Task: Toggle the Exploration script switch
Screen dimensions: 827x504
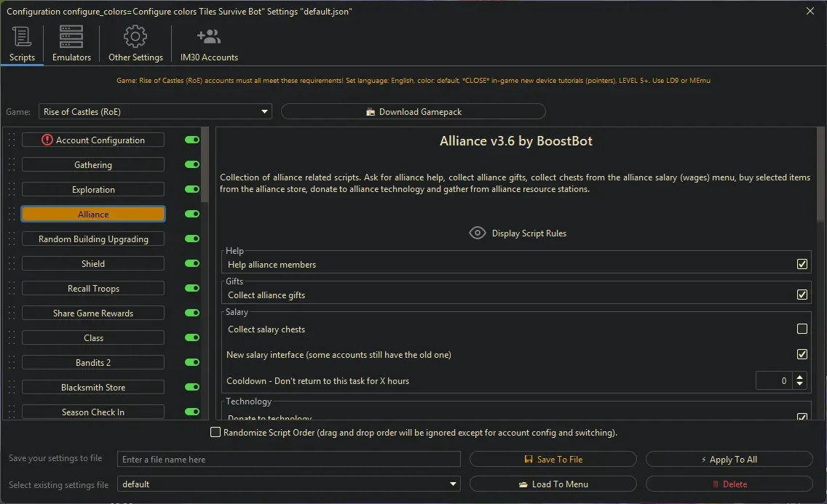Action: click(192, 189)
